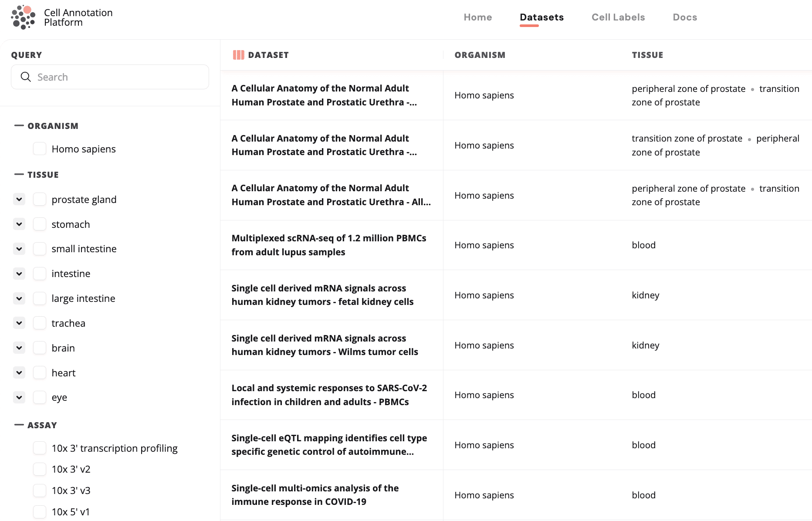
Task: Expand the stomach tissue subtree
Action: click(19, 224)
